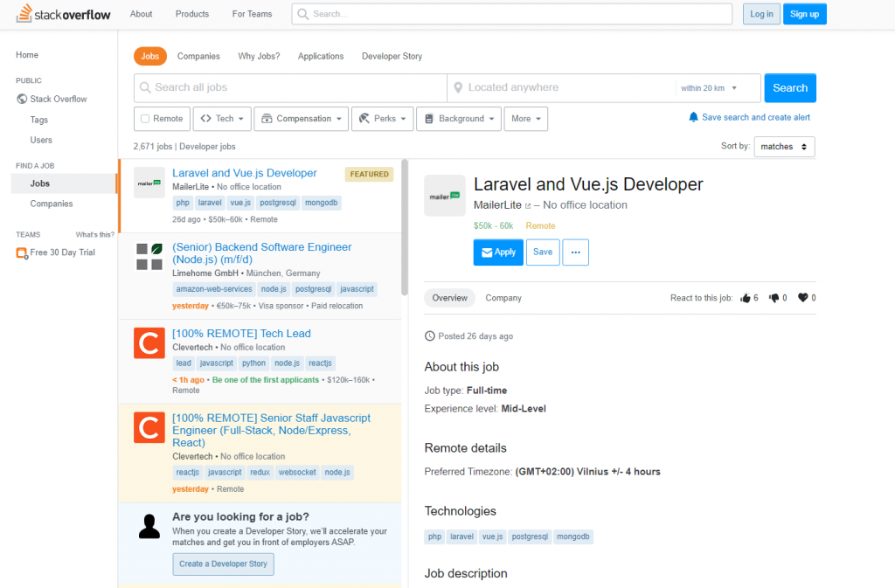Image resolution: width=895 pixels, height=588 pixels.
Task: Switch to the Company tab
Action: (503, 297)
